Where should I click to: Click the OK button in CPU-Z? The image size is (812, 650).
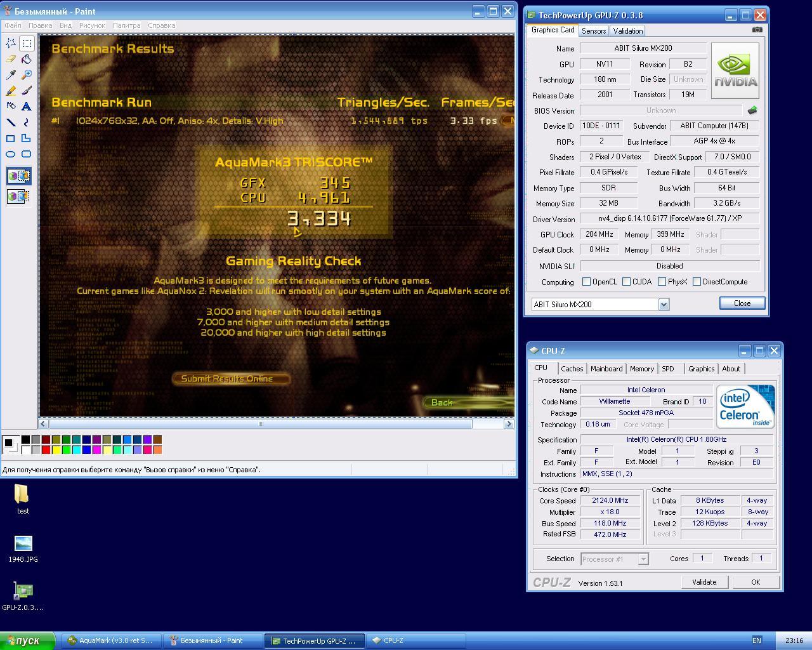756,582
